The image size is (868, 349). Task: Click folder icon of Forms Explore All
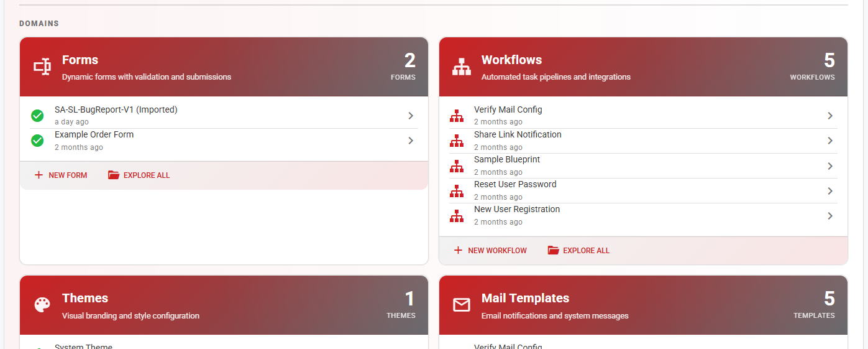[x=113, y=175]
